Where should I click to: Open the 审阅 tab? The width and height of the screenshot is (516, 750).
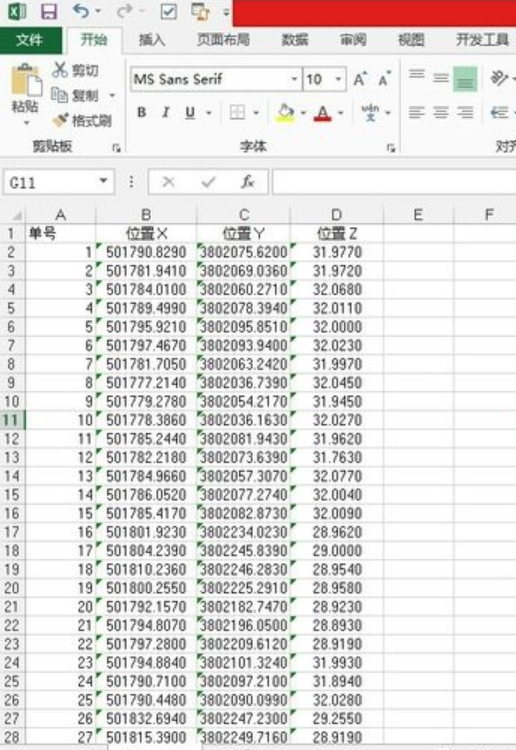point(353,40)
